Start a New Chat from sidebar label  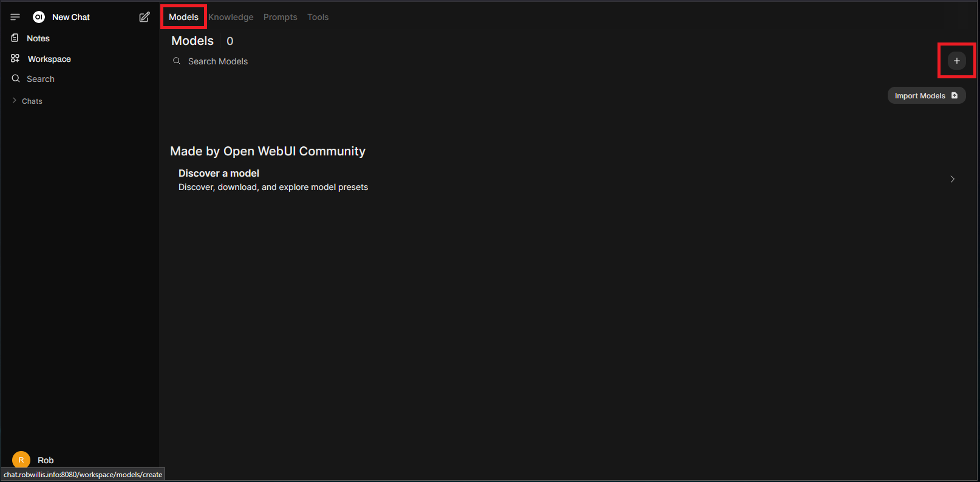coord(71,17)
